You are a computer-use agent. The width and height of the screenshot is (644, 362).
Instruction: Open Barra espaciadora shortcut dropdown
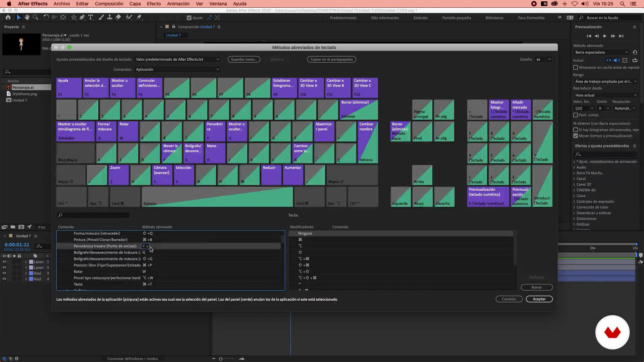click(601, 52)
